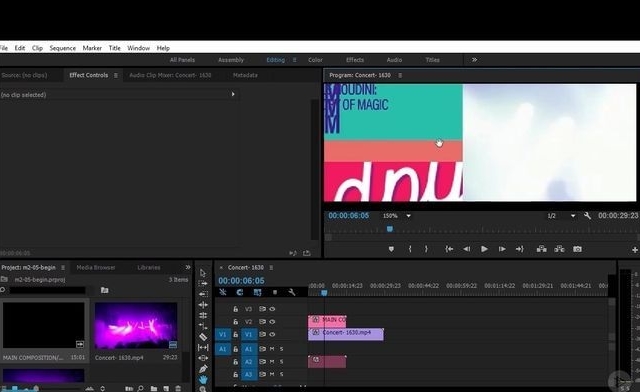Select the Pen tool
This screenshot has height=392, width=640.
tap(203, 369)
